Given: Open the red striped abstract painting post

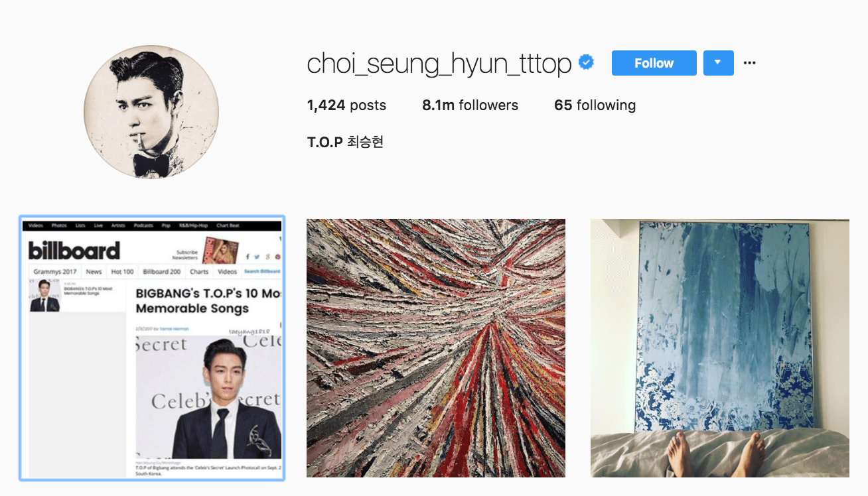Looking at the screenshot, I should pos(436,348).
